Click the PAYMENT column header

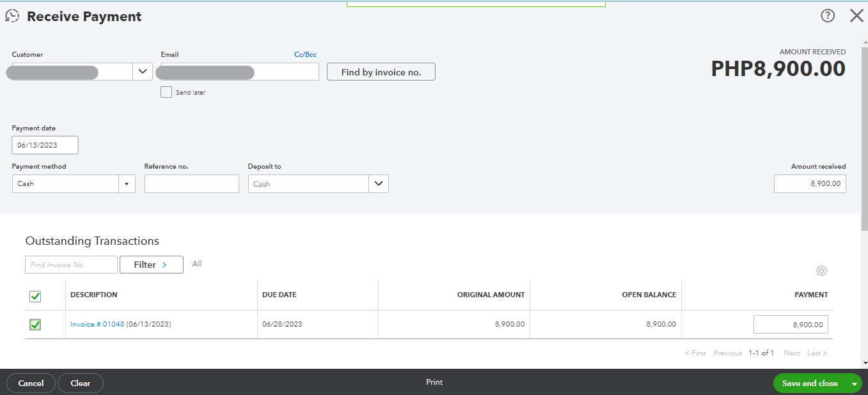[811, 295]
